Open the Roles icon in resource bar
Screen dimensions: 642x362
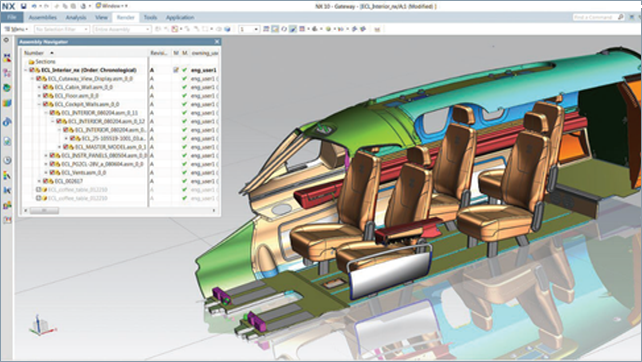click(x=7, y=205)
